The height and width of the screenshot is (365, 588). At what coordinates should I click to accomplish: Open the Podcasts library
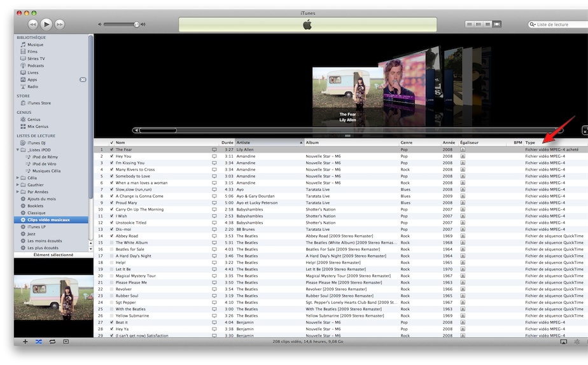35,65
